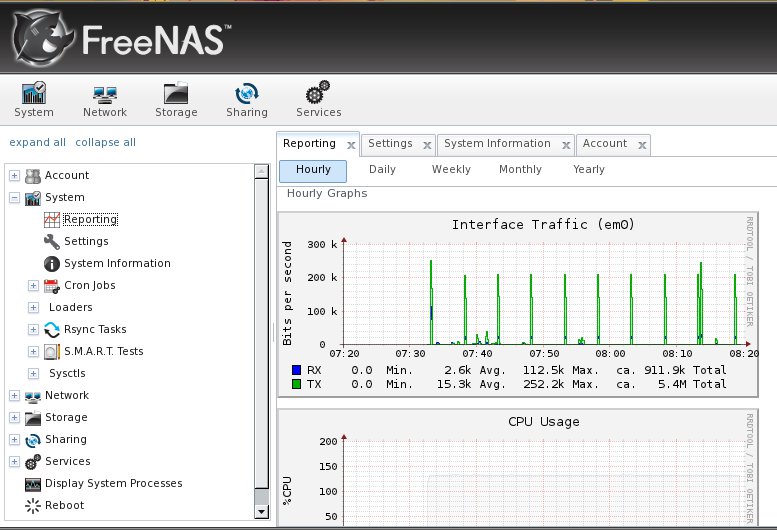Click the Display System Processes icon
This screenshot has width=777, height=530.
point(33,484)
